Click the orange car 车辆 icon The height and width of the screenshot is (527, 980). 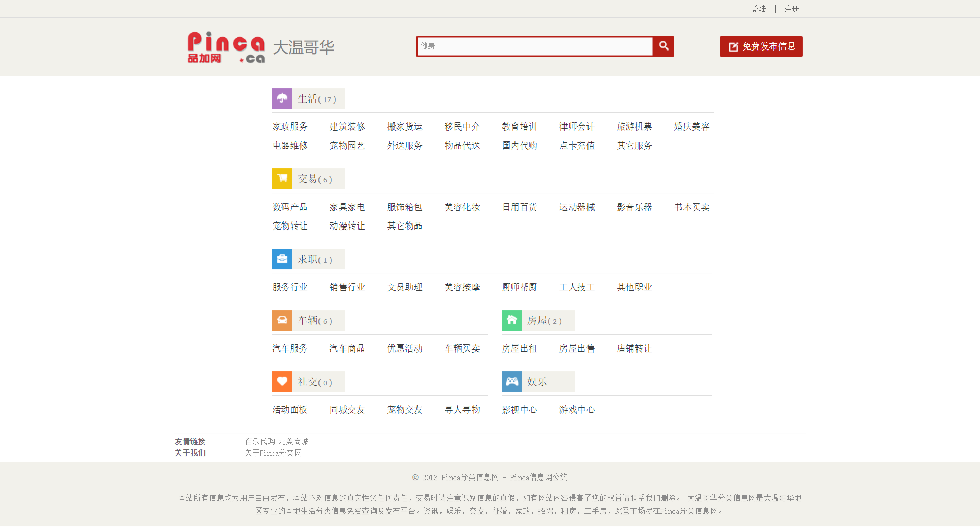(282, 320)
